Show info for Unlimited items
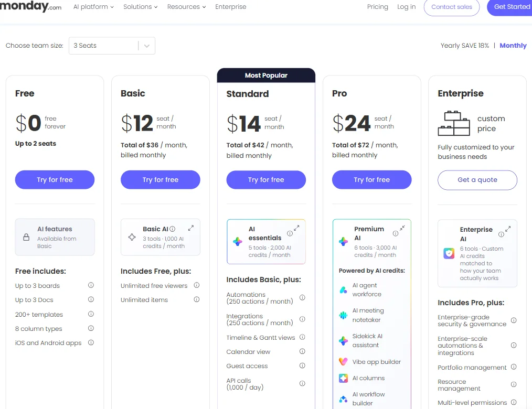This screenshot has width=532, height=409. [196, 299]
